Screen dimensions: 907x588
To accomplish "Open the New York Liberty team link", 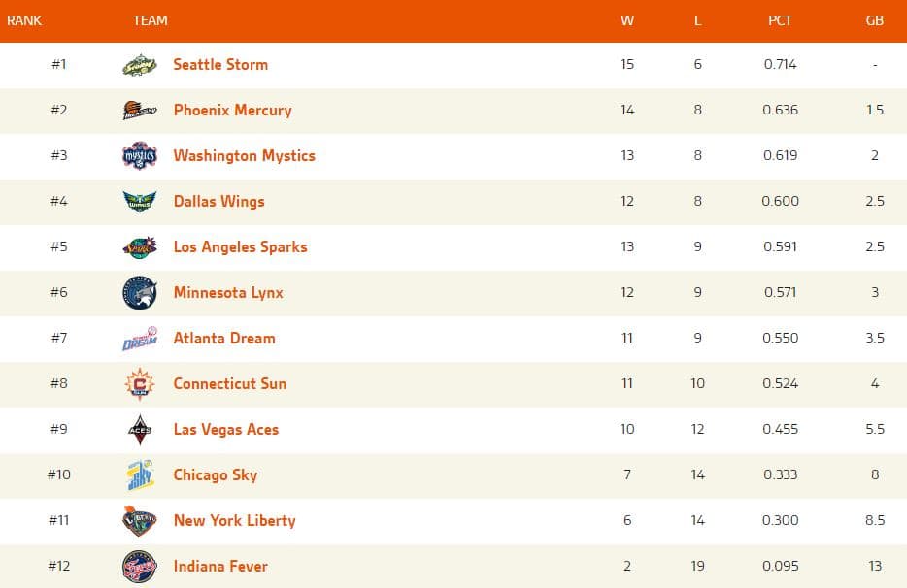I will [x=234, y=521].
